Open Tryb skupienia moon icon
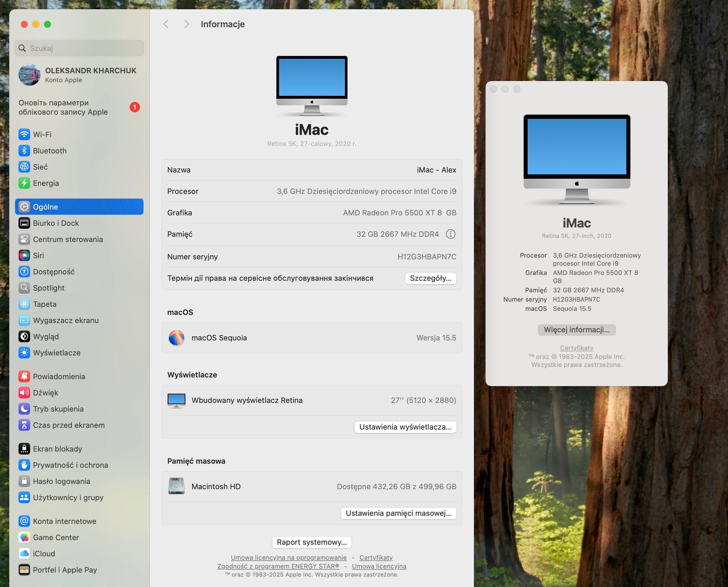Screen dimensions: 728x587 (x=24, y=409)
